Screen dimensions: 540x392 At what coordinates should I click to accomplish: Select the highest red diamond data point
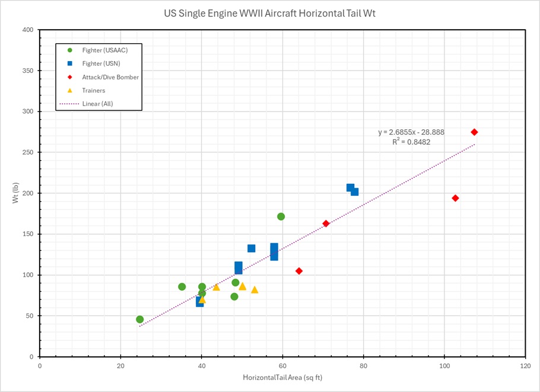474,132
